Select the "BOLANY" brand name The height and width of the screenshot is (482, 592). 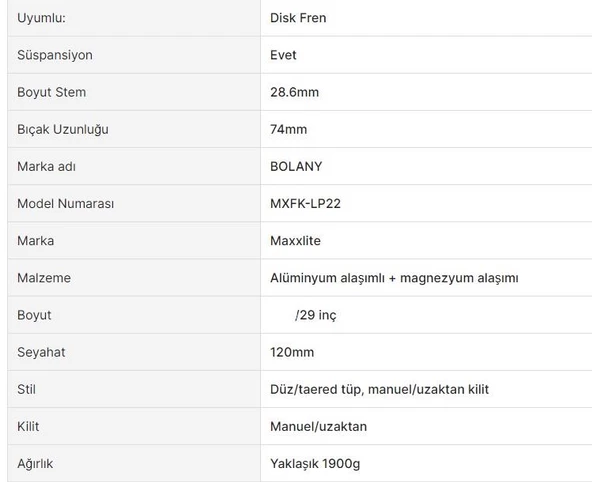pos(296,166)
